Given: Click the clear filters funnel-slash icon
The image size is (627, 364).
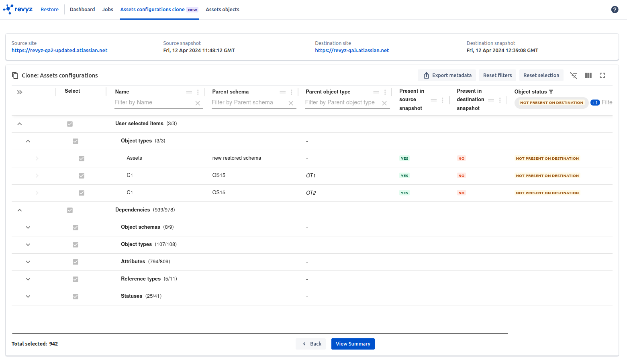Looking at the screenshot, I should click(574, 75).
